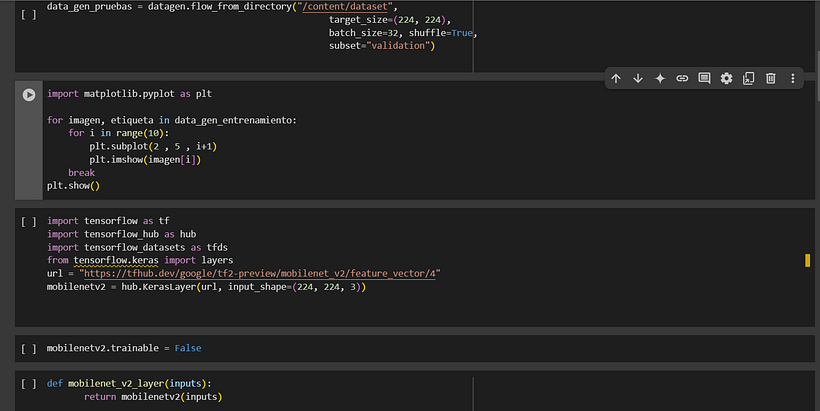Click run bracket of mobilenet_v2_layer cell
Image resolution: width=820 pixels, height=411 pixels.
[x=29, y=383]
